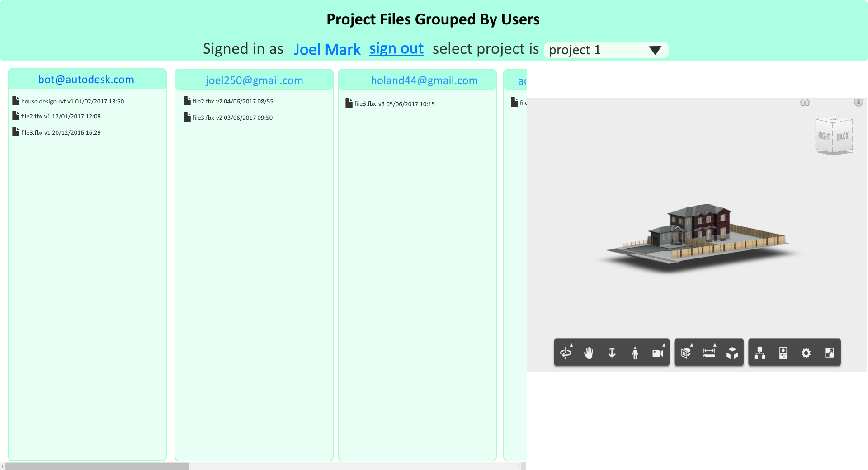868x470 pixels.
Task: Open Camera interactions video camera tool
Action: click(x=658, y=352)
